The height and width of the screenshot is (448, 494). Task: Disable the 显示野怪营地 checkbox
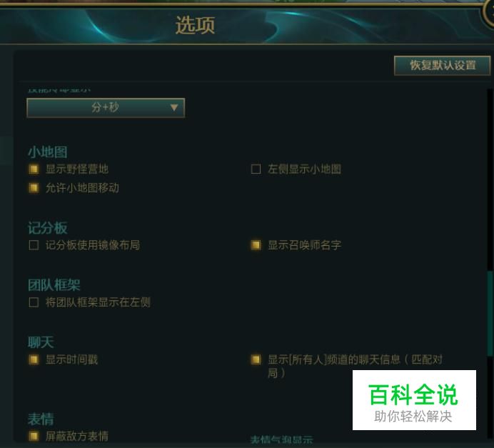pyautogui.click(x=34, y=169)
